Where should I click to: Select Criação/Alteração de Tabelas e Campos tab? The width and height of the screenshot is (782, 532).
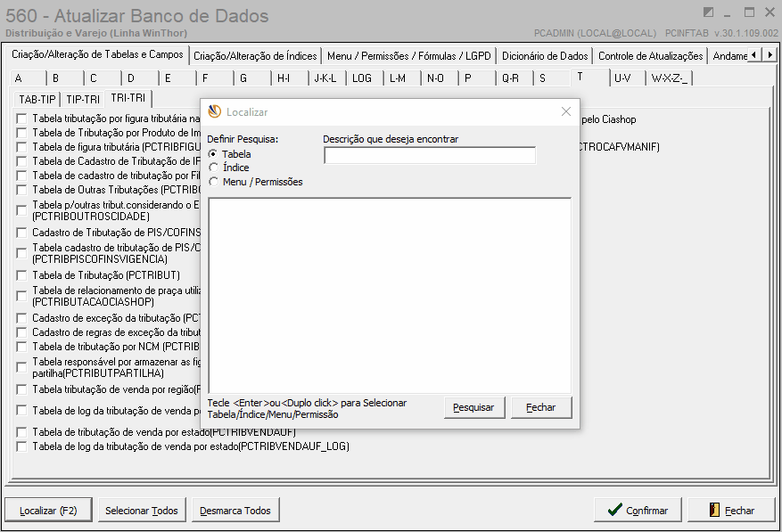97,54
